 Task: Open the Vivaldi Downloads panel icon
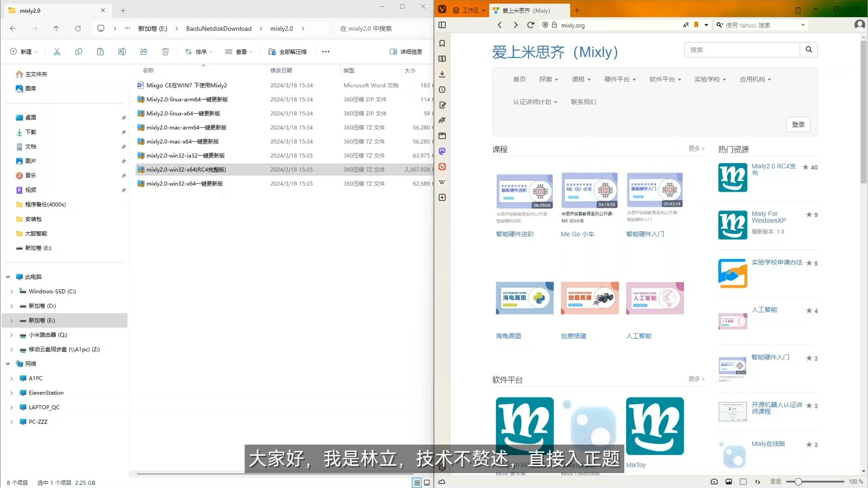(x=442, y=74)
